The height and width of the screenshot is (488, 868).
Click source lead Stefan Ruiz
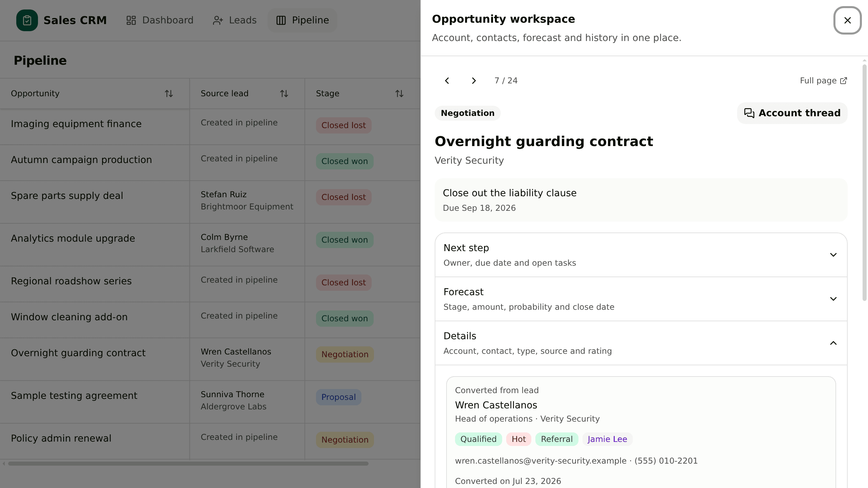[x=223, y=195]
